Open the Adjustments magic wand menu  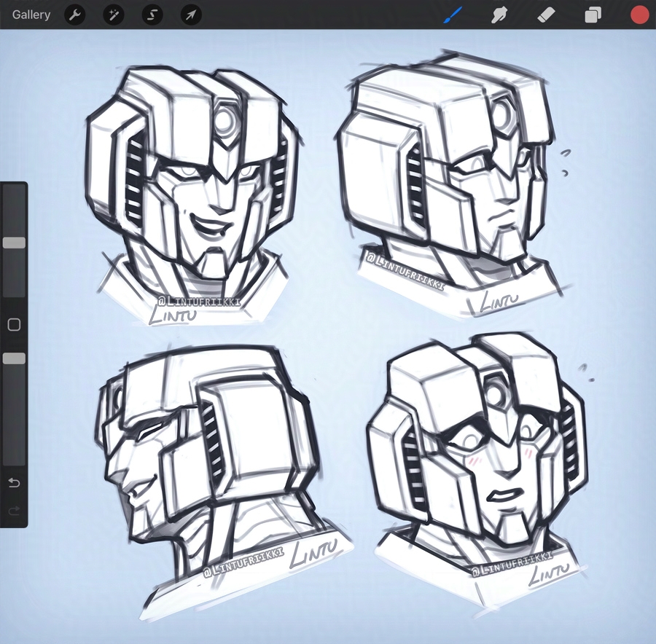coord(114,15)
